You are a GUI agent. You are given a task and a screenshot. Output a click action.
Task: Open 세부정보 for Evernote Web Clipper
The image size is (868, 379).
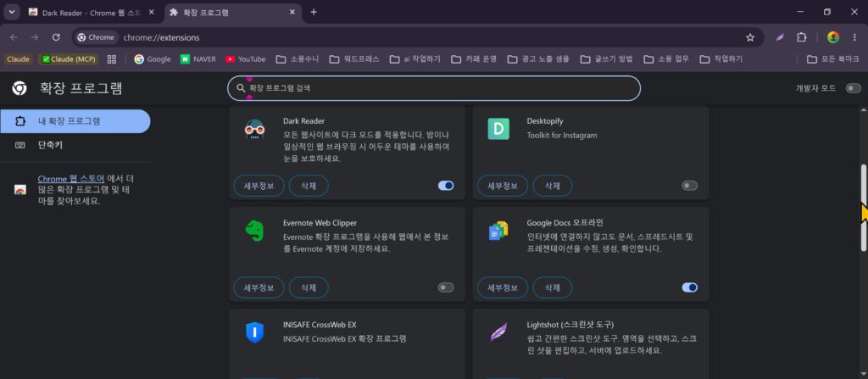click(x=259, y=287)
